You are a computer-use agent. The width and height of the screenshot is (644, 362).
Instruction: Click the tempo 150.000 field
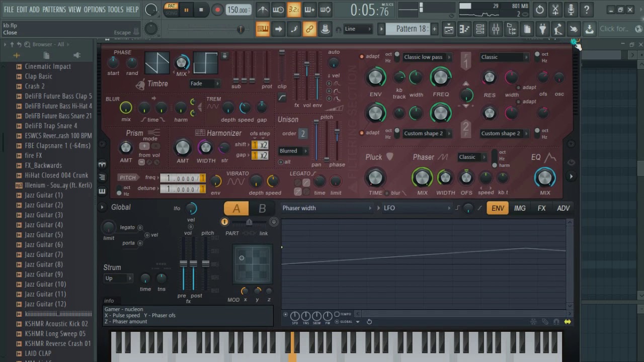click(238, 10)
